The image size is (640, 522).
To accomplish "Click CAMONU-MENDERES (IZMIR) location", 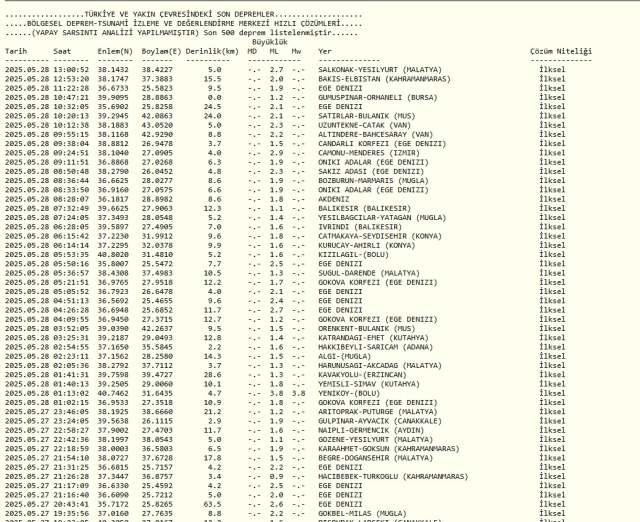I will click(x=369, y=153).
